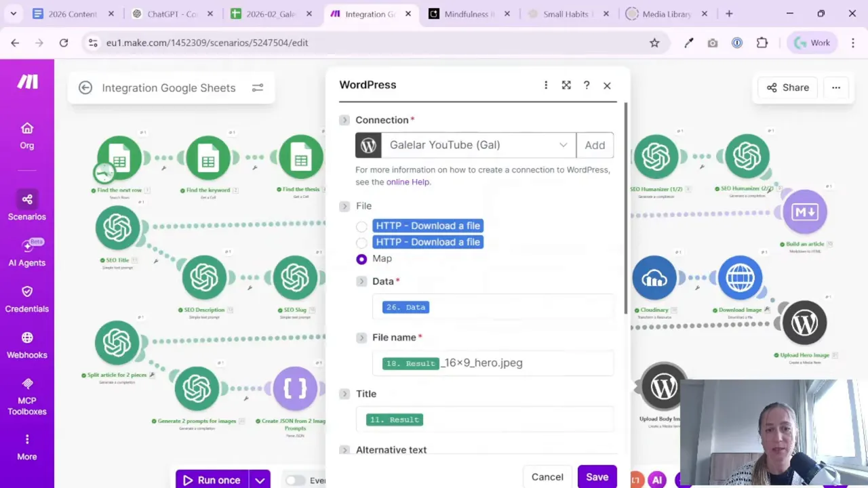Select the 'SEO Slug' ChatGPT module
Viewport: 868px width, 488px height.
coord(295,277)
